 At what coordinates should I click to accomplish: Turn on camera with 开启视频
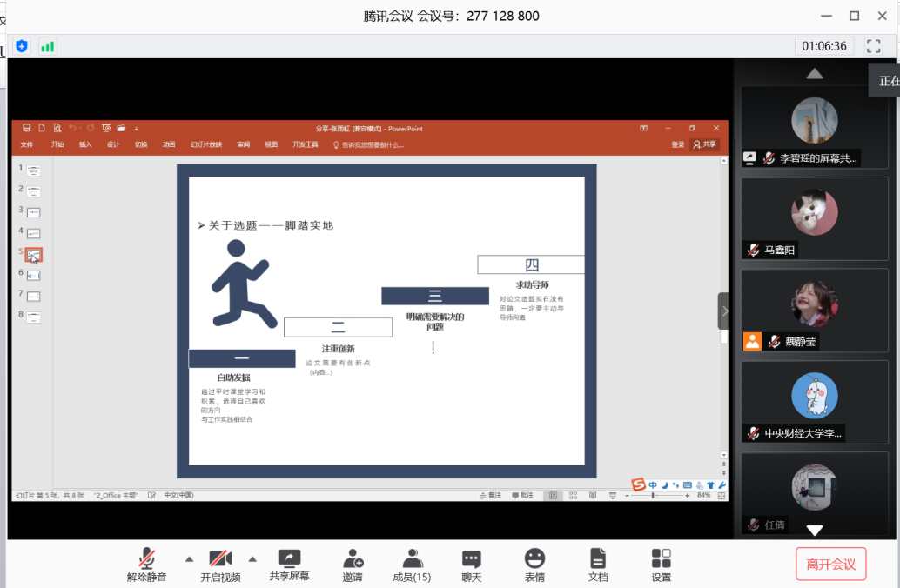[220, 558]
